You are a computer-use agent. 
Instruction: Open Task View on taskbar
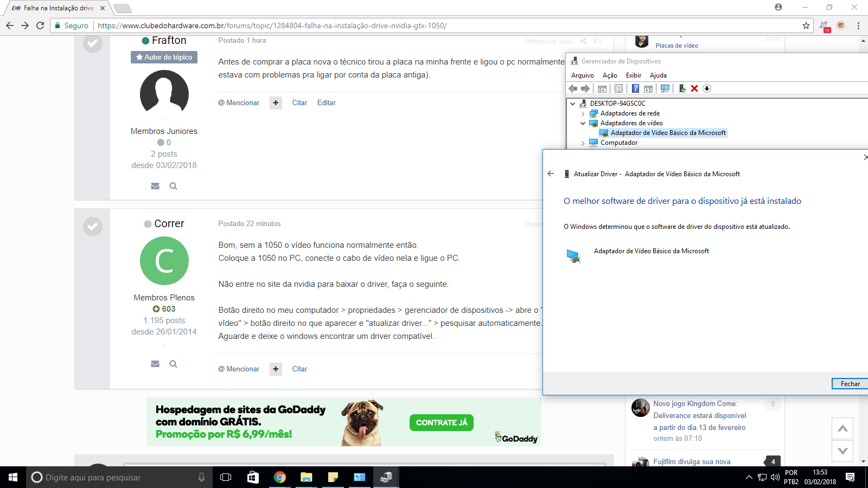[x=226, y=477]
